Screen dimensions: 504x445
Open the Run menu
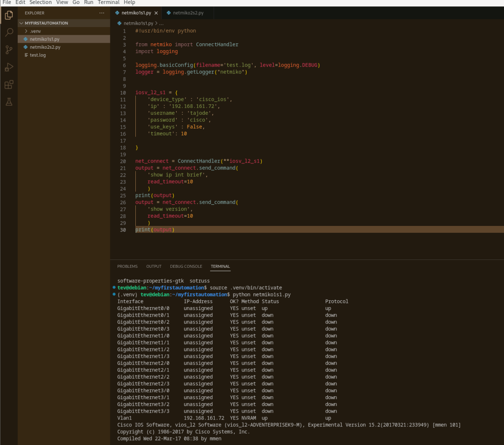[89, 2]
